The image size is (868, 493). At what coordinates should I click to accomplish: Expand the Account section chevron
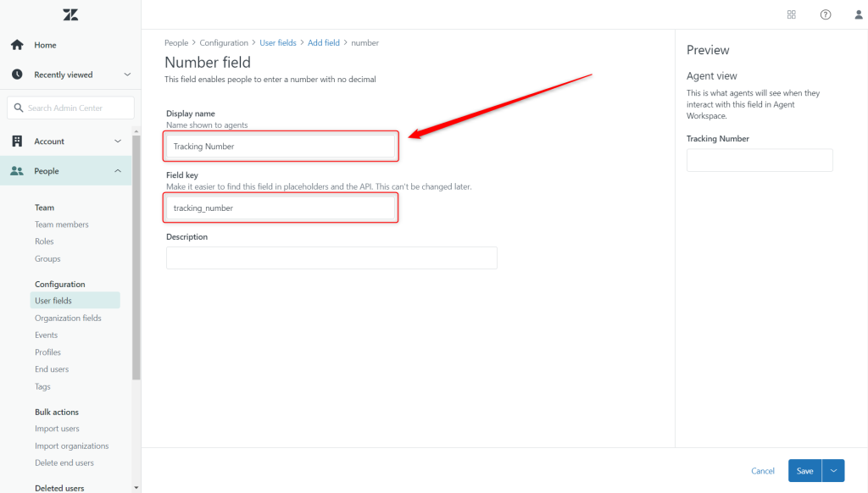coord(118,141)
